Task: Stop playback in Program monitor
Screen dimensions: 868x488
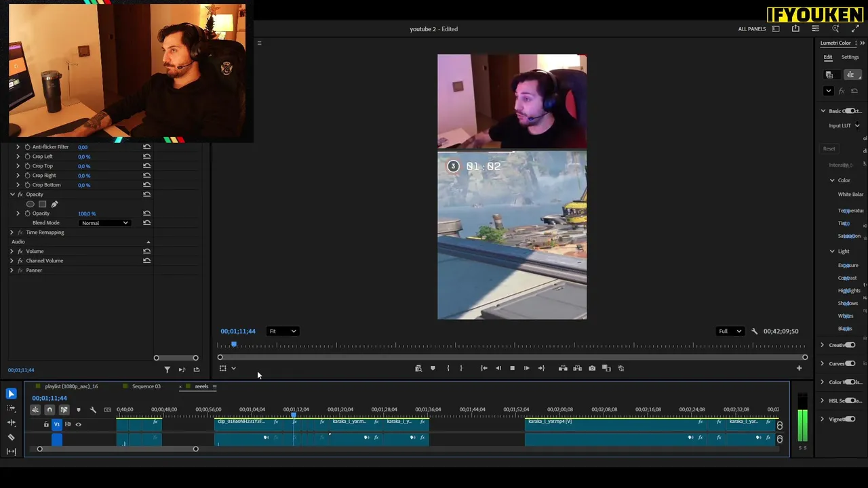Action: point(512,368)
